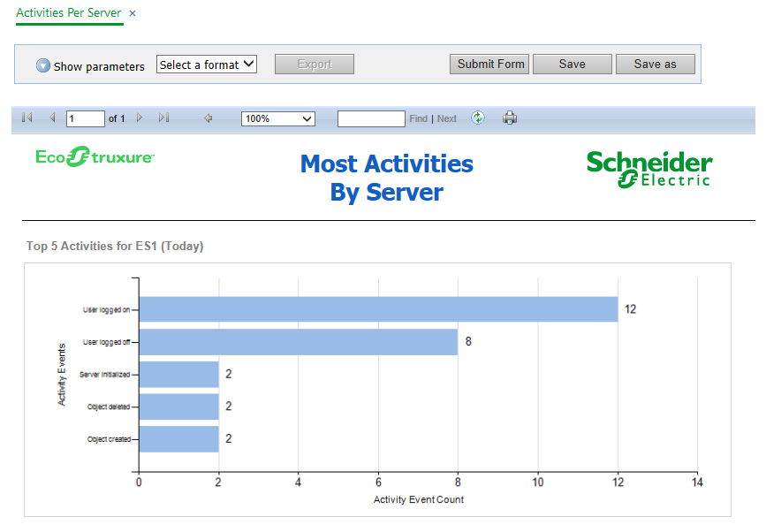Select the User logged on bar

click(379, 309)
